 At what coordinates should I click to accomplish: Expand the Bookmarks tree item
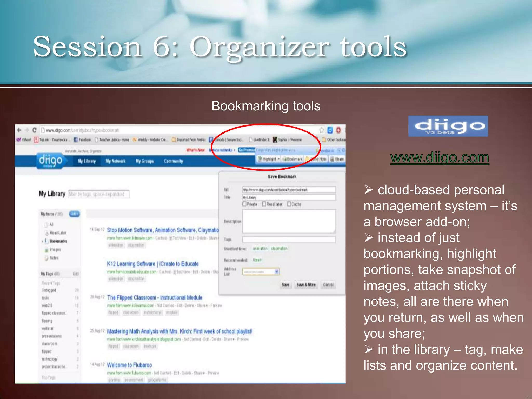42,241
